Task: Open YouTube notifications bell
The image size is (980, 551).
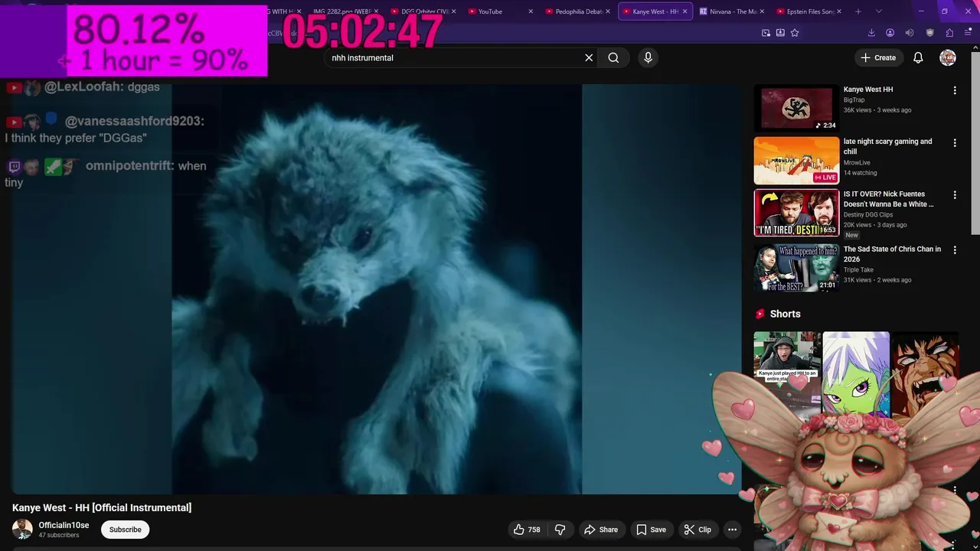Action: [918, 57]
